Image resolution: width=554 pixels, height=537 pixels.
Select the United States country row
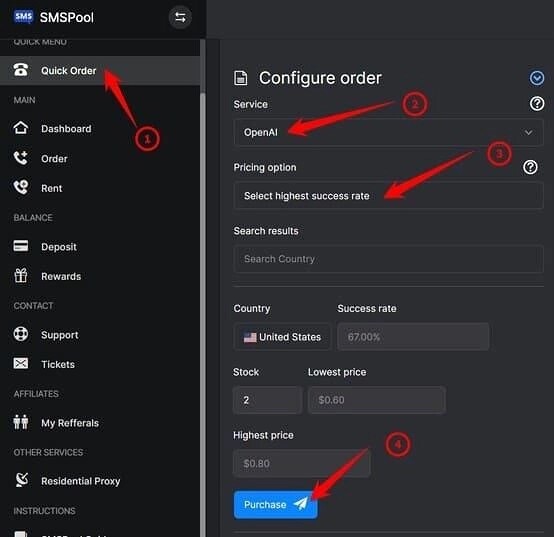[282, 337]
